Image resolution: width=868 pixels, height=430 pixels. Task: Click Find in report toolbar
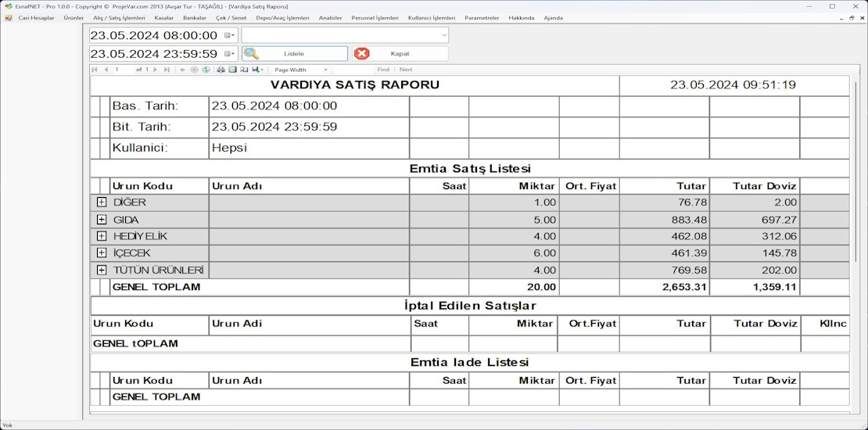(x=383, y=70)
